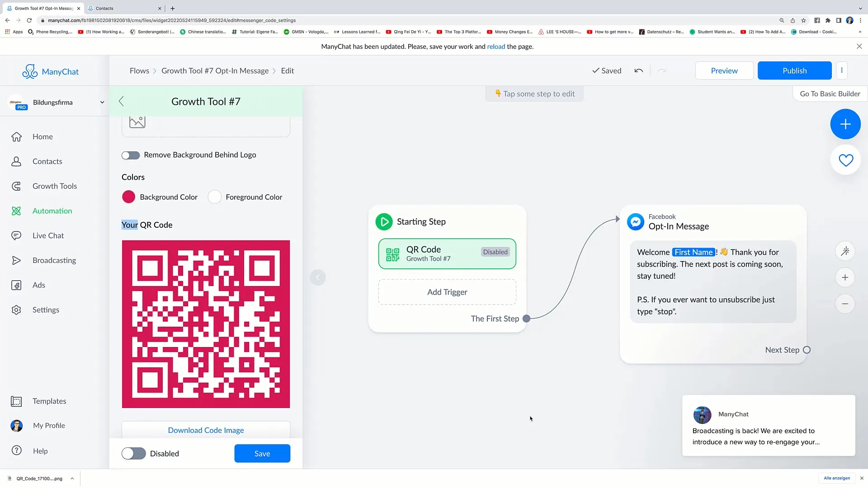This screenshot has height=488, width=868.
Task: Click the Growth Tools sidebar icon
Action: [x=16, y=185]
